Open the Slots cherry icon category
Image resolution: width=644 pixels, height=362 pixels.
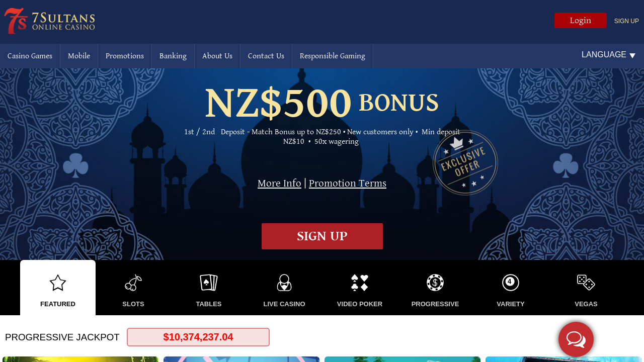(x=133, y=283)
